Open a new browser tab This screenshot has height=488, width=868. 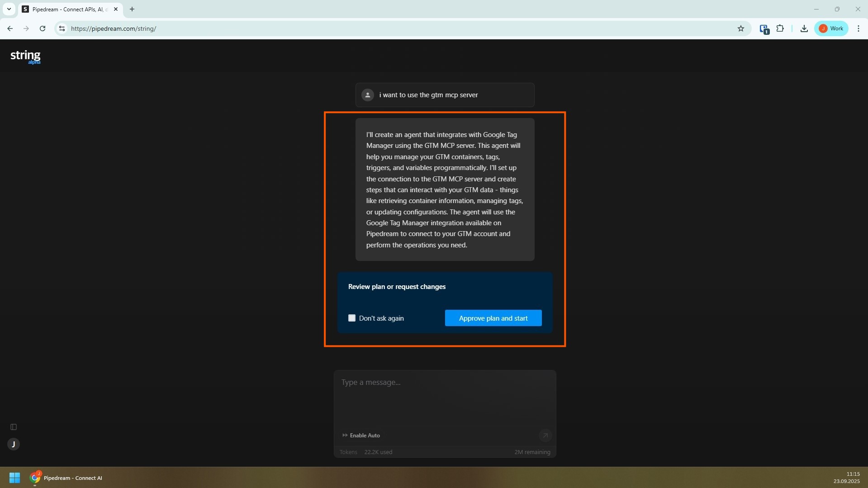(x=132, y=9)
